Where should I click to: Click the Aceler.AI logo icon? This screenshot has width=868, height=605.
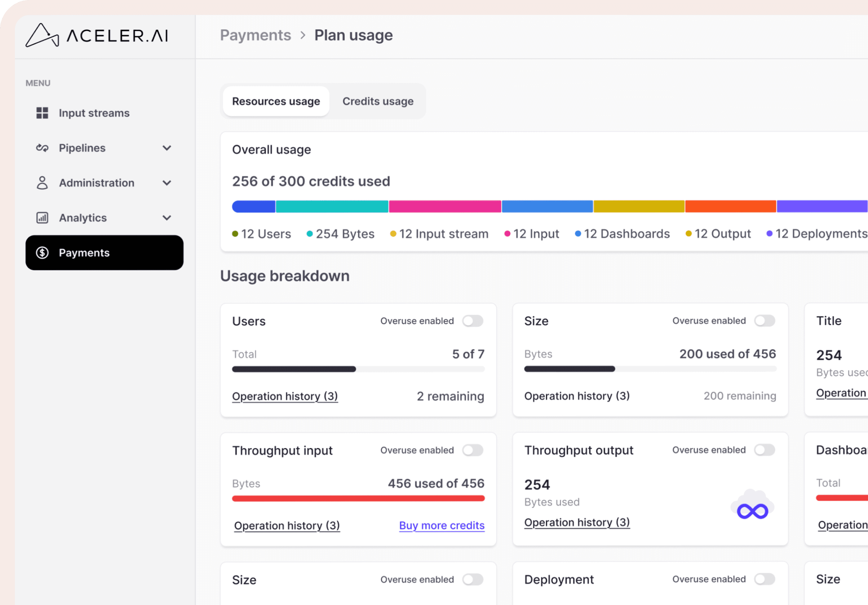(x=42, y=36)
